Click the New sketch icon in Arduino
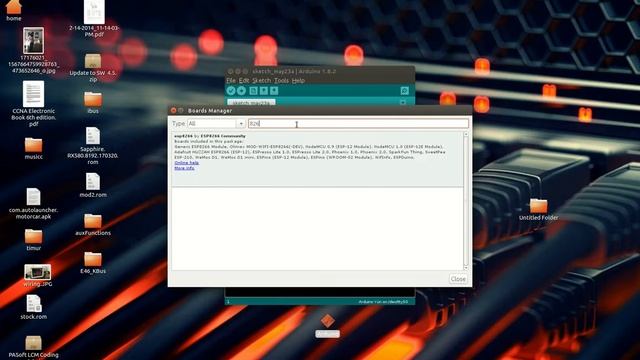 253,91
